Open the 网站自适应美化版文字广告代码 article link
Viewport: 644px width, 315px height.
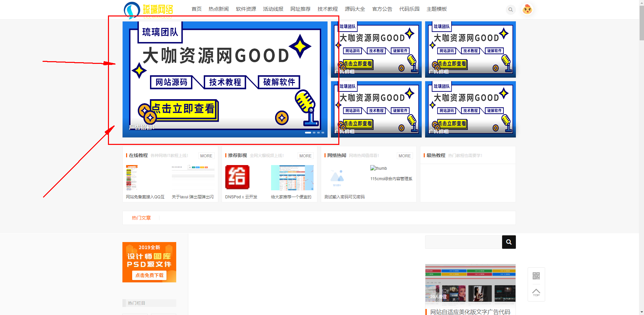pyautogui.click(x=470, y=312)
